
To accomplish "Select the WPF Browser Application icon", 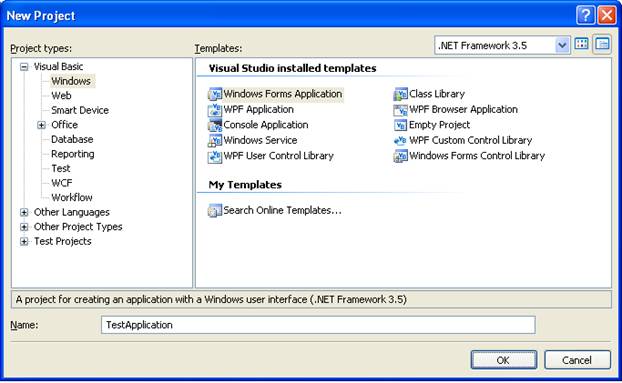I will (x=401, y=109).
